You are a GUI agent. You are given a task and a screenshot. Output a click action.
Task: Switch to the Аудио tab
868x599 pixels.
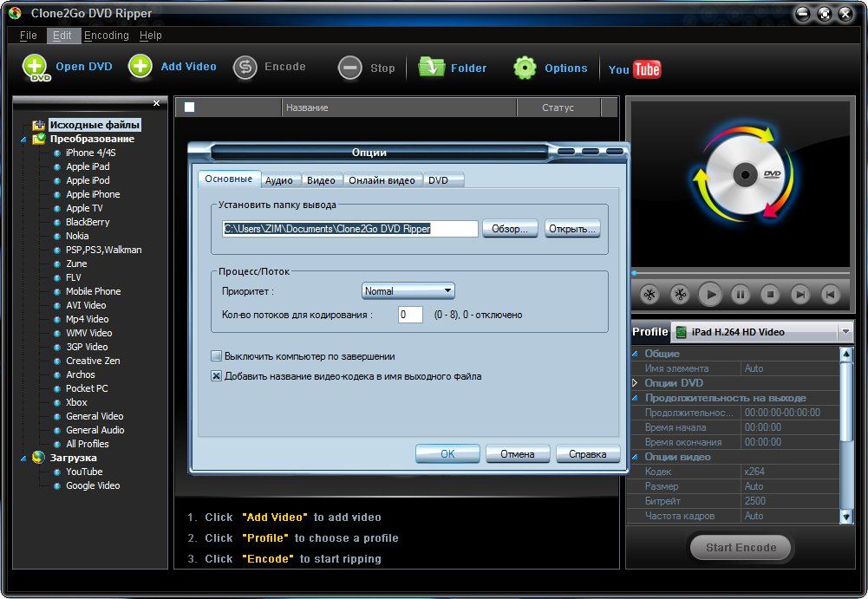click(x=279, y=180)
